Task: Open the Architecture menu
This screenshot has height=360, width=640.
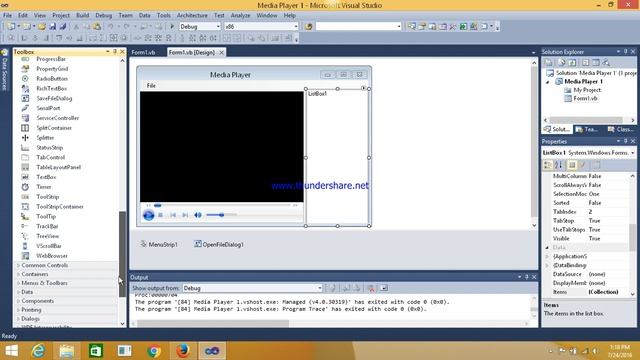Action: (192, 15)
